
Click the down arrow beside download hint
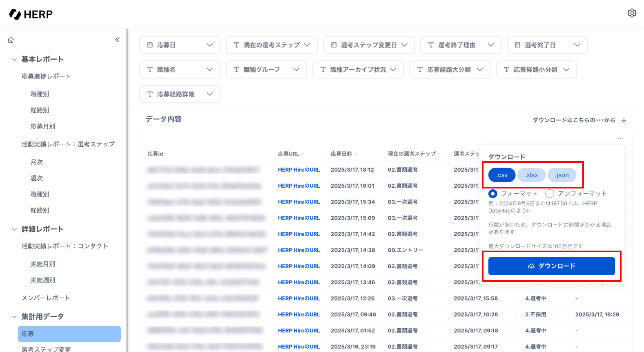(x=624, y=120)
